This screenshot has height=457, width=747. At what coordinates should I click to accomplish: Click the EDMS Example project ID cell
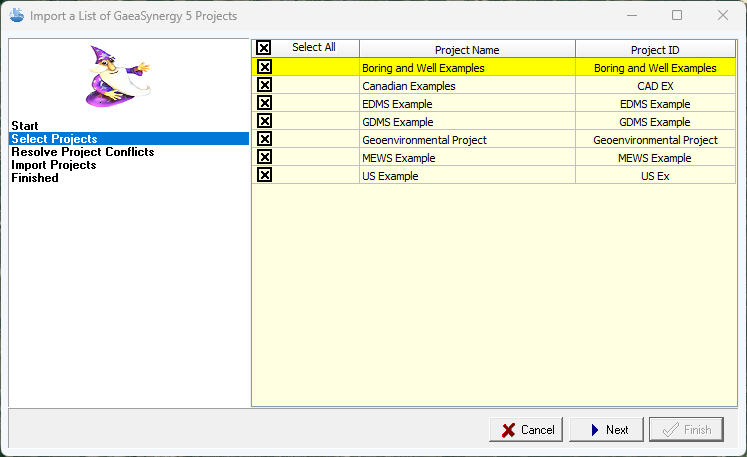point(655,104)
